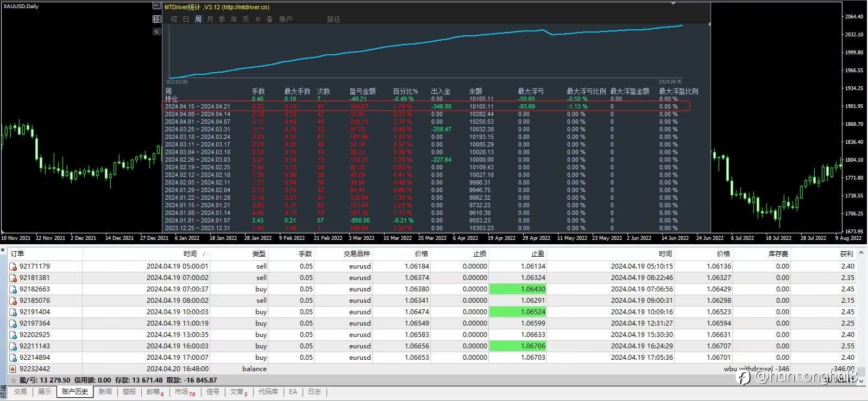Select the 备 tab in MTDriver

[270, 19]
